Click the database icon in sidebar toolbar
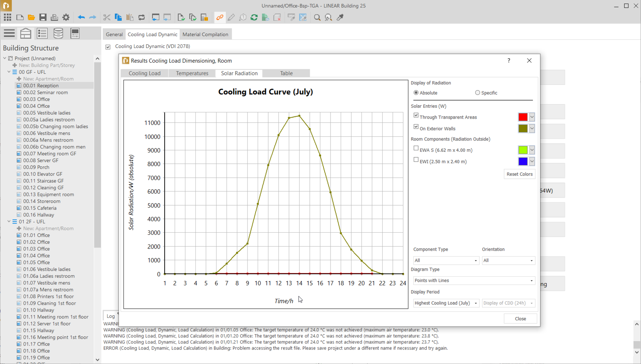Image resolution: width=641 pixels, height=364 pixels. point(58,33)
